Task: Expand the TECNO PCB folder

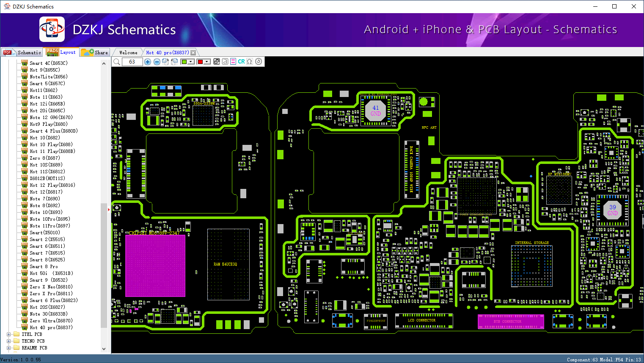Action: coord(8,341)
